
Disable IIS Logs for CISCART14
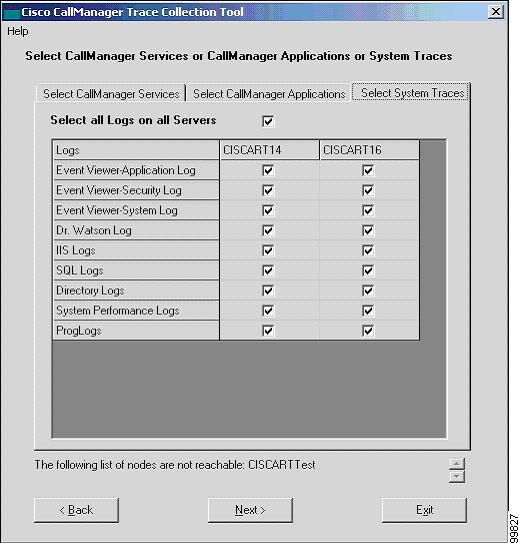coord(268,250)
